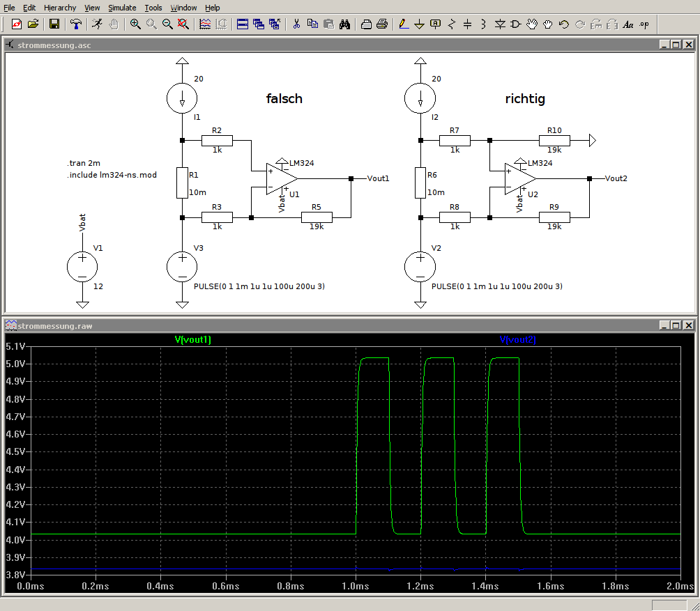Place a ground symbol using toolbar

pyautogui.click(x=419, y=24)
